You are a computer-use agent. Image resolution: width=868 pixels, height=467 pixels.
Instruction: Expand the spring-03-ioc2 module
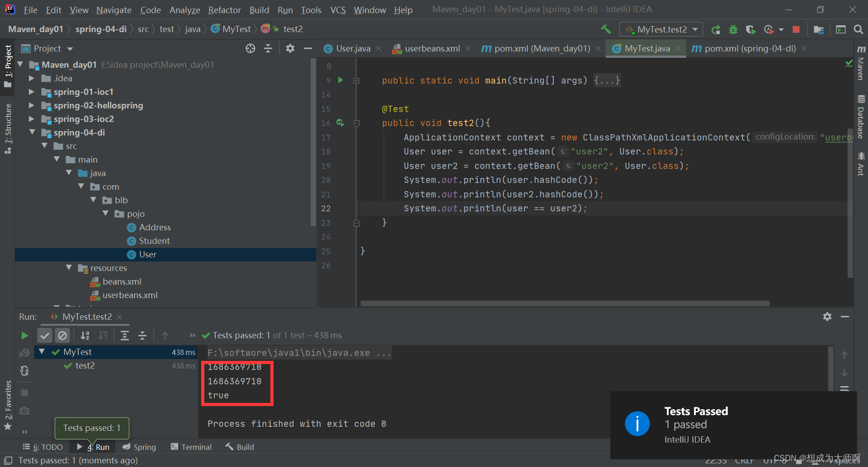[31, 119]
